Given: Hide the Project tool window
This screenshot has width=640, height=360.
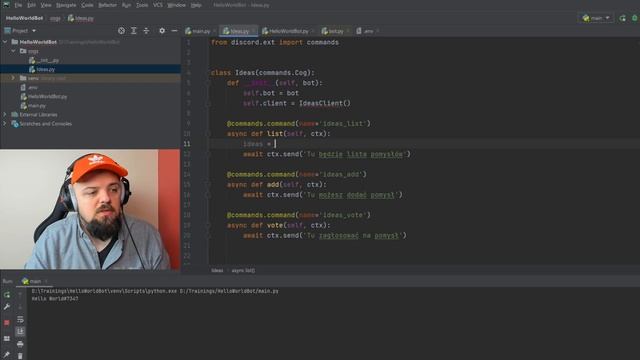Looking at the screenshot, I should (174, 31).
